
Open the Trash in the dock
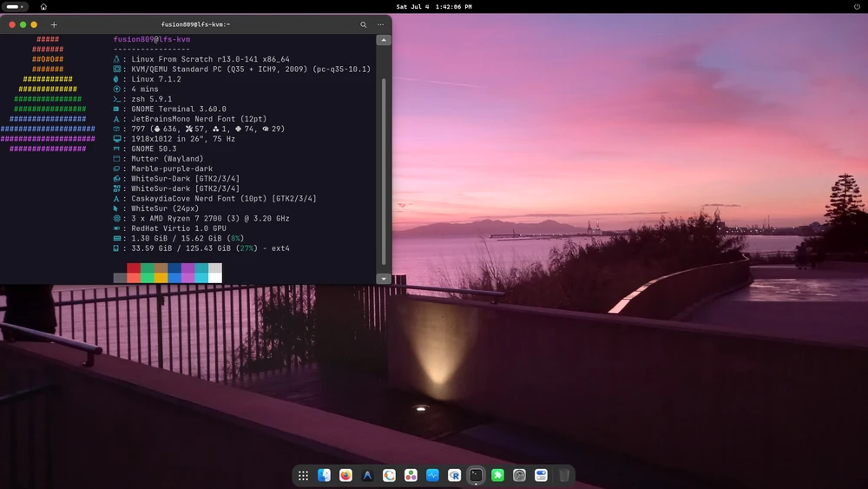(563, 475)
